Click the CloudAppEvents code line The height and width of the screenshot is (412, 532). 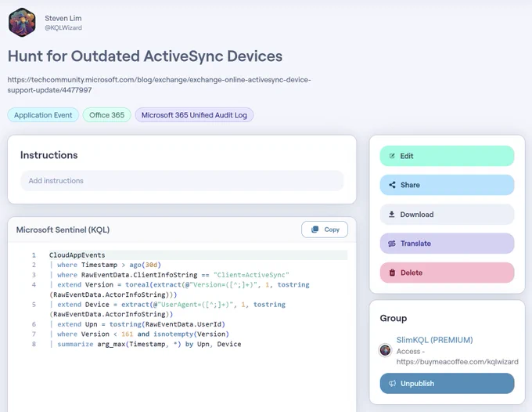click(77, 255)
